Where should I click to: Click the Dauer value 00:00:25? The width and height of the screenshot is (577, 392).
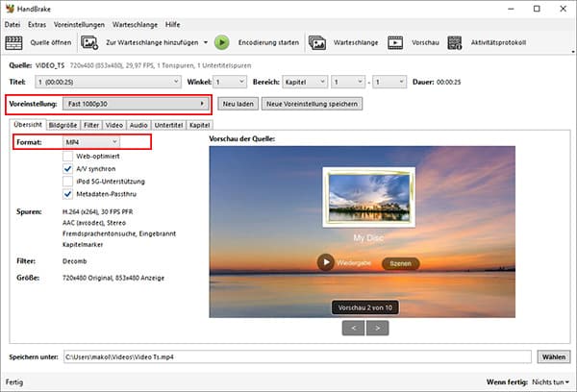pos(448,82)
